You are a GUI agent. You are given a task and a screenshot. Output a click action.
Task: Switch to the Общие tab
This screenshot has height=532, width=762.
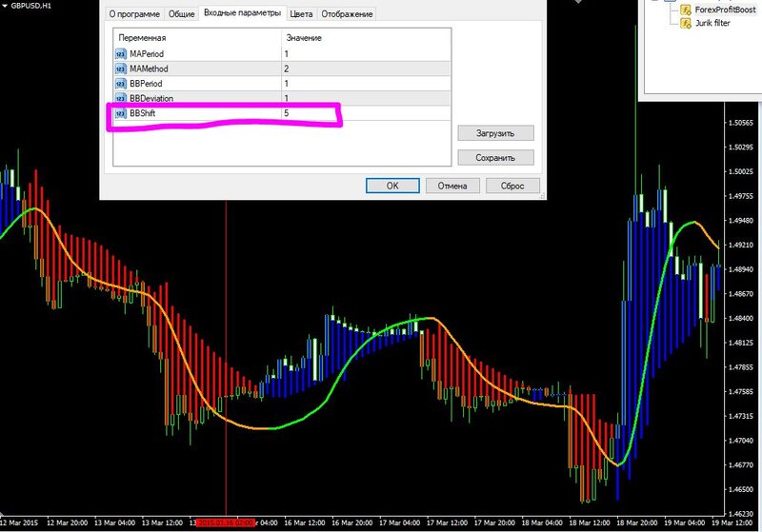(x=181, y=14)
